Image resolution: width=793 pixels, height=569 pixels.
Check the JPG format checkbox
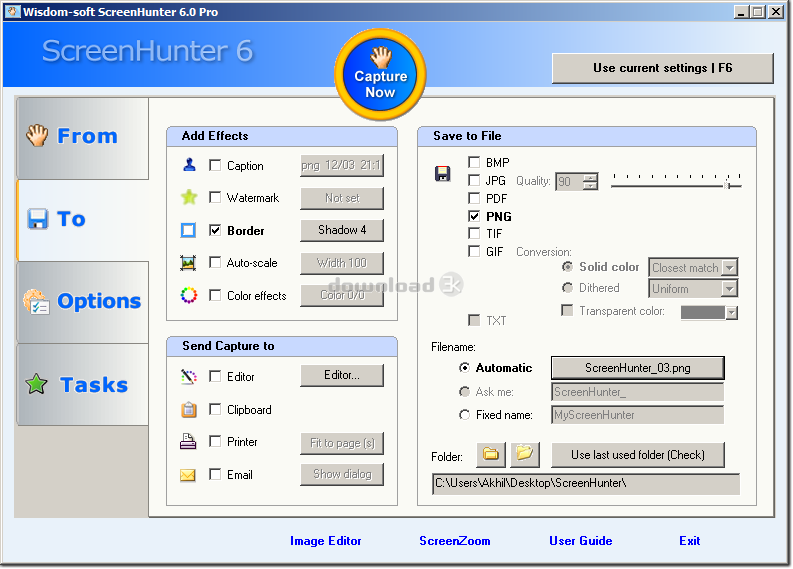click(474, 180)
